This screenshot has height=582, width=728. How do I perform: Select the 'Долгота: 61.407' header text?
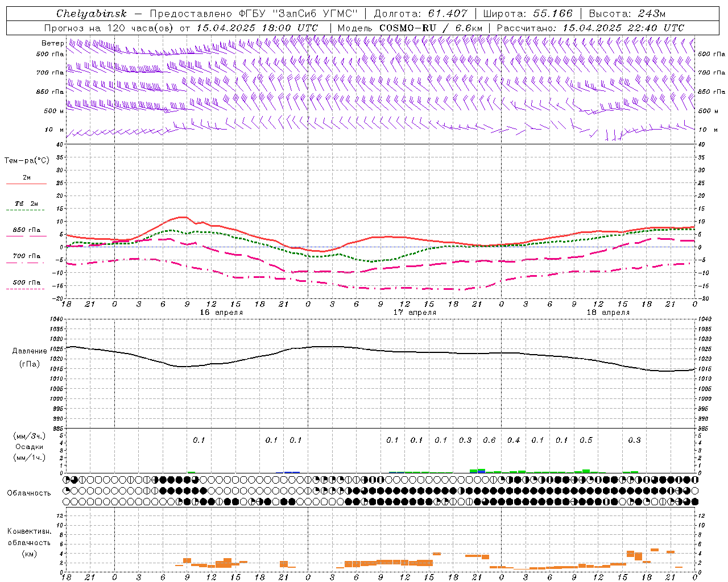coord(420,14)
